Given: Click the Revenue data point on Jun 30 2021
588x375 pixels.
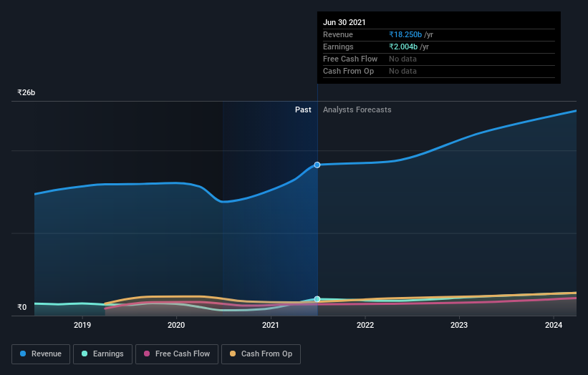Looking at the screenshot, I should 317,165.
